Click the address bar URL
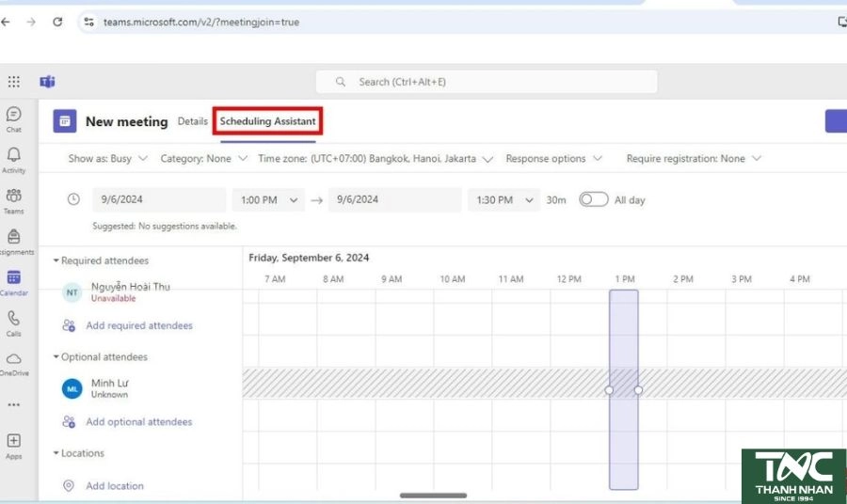 click(x=201, y=23)
